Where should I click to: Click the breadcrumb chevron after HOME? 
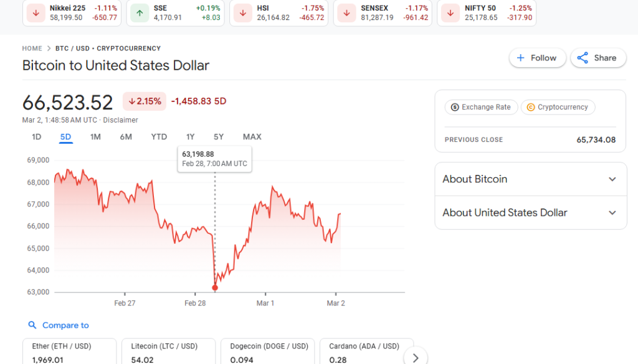click(49, 48)
